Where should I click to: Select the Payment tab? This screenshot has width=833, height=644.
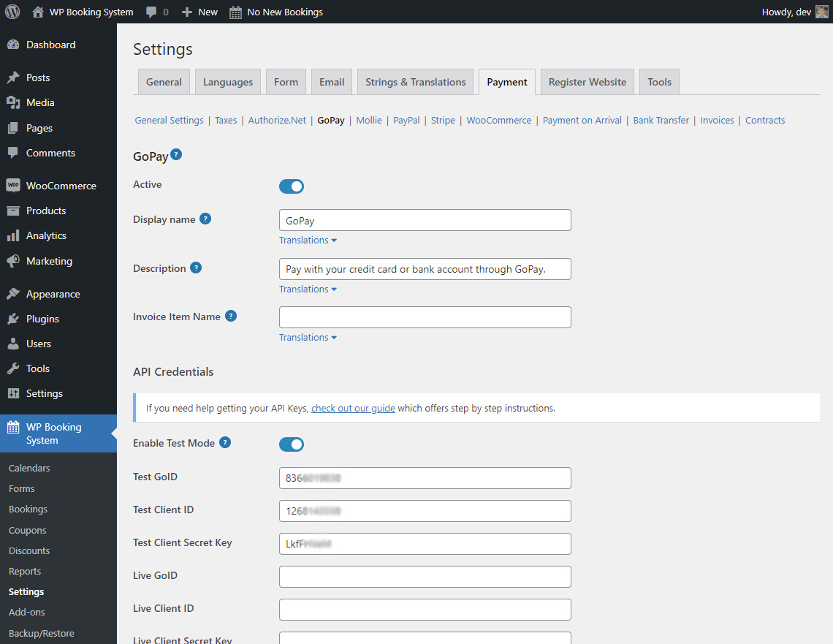(507, 82)
